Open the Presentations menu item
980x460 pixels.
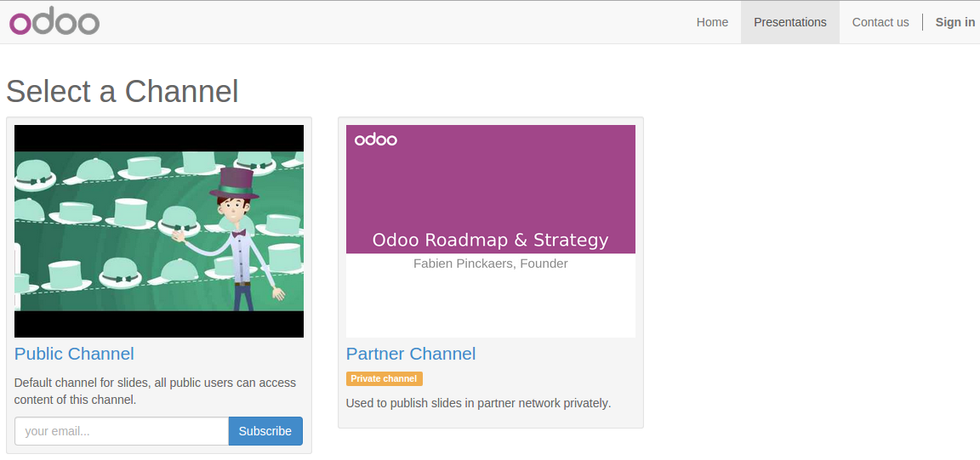[789, 22]
